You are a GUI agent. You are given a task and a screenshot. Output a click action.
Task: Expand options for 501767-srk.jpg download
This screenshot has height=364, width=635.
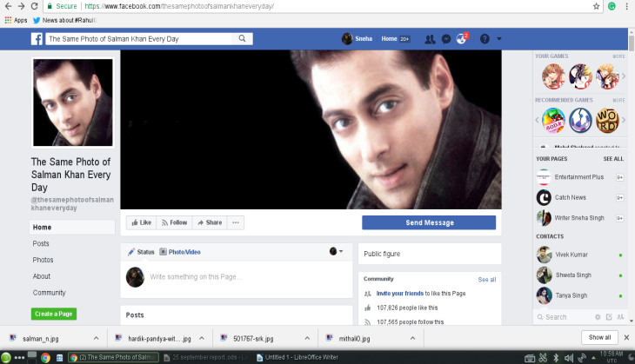[x=307, y=338]
